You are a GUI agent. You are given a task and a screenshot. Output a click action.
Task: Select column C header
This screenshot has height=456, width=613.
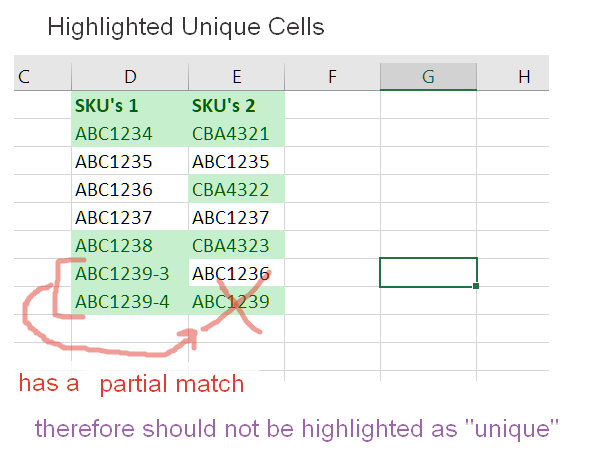coord(43,76)
